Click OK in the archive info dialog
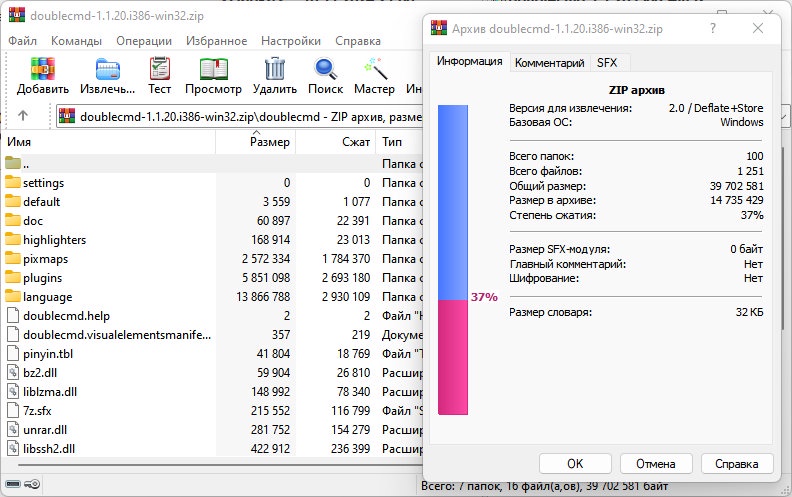Screen dimensions: 792x497 [x=575, y=464]
